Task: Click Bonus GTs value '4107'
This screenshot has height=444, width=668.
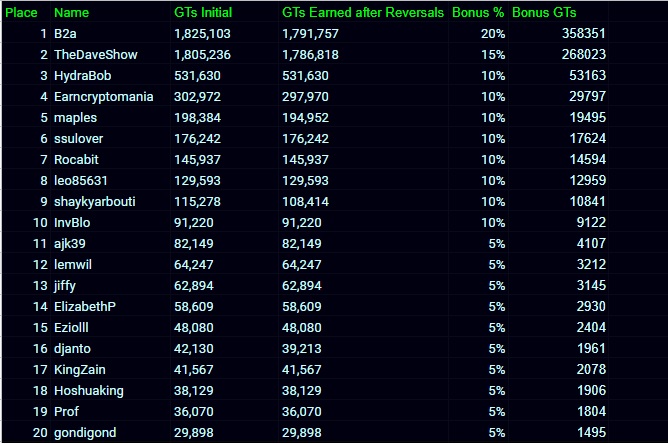Action: point(591,243)
